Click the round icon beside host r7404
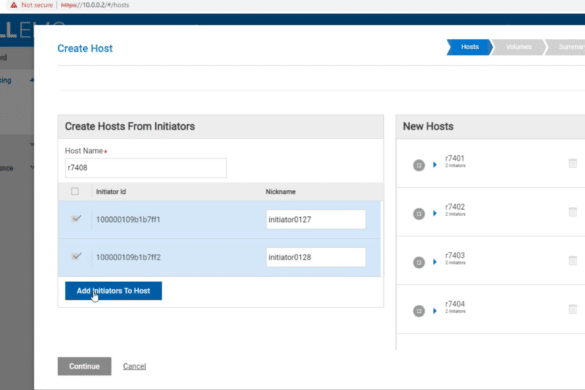The image size is (585, 390). 419,311
